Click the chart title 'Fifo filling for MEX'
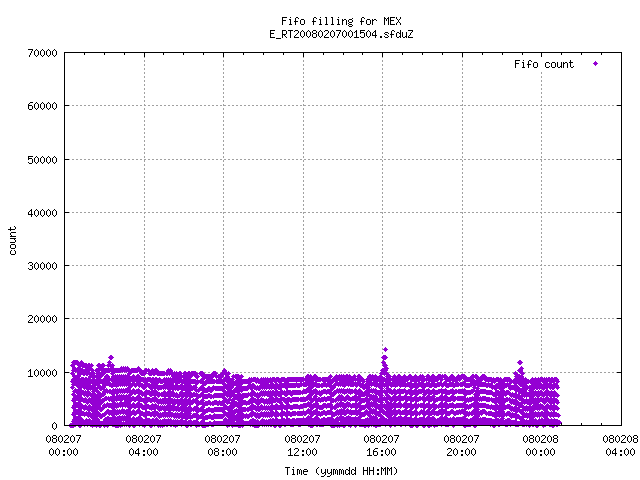The width and height of the screenshot is (640, 480). pos(341,21)
